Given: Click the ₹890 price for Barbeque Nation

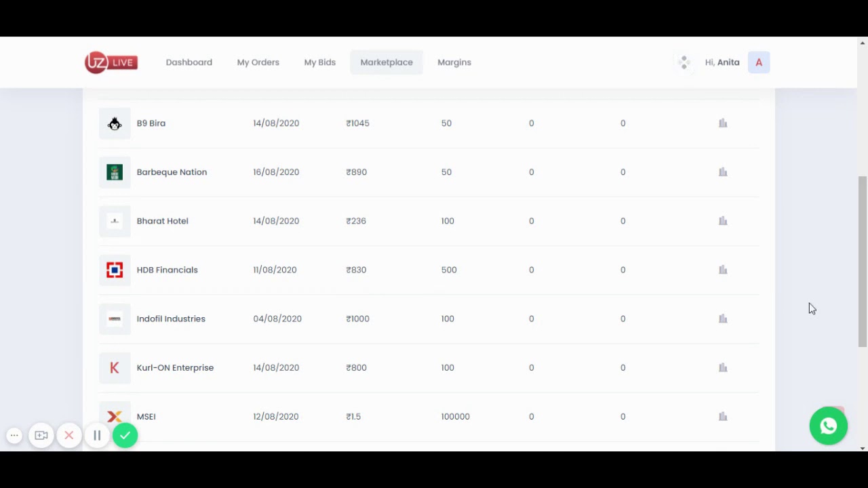Looking at the screenshot, I should [356, 172].
